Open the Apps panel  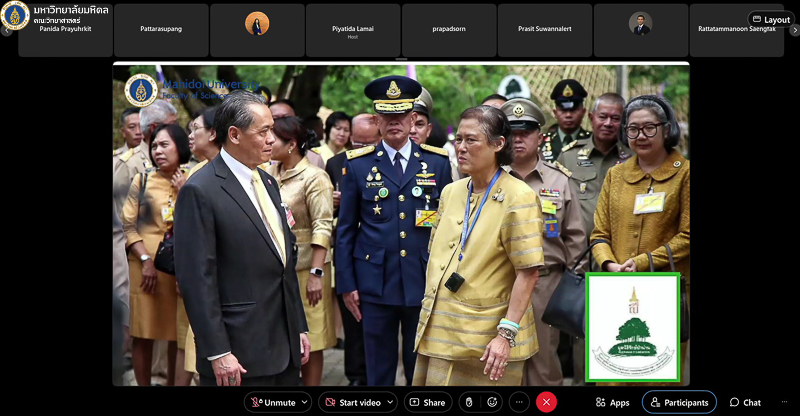pyautogui.click(x=612, y=402)
